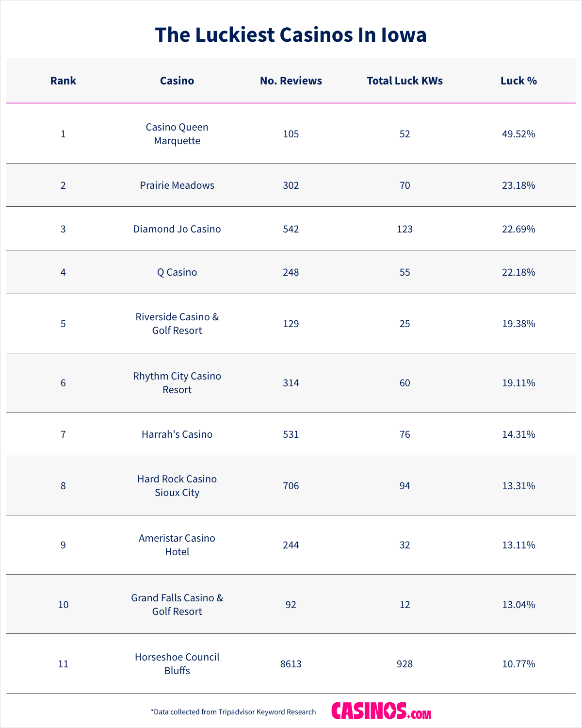Click Hard Rock Casino Sioux City
The image size is (582, 728).
click(177, 486)
